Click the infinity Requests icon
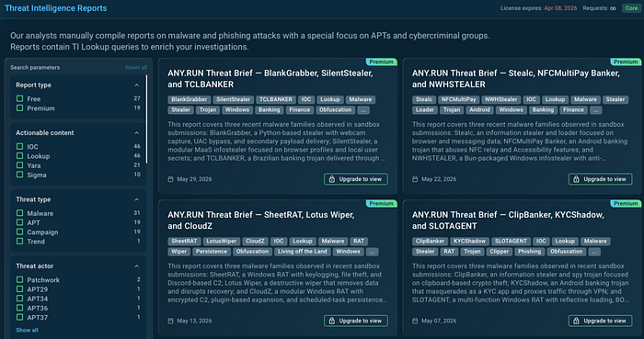 click(x=613, y=8)
